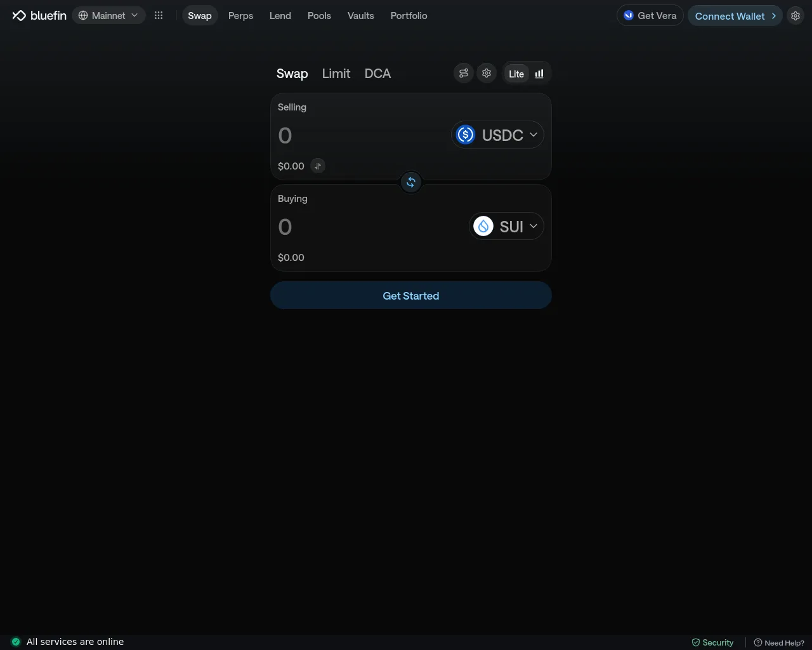The height and width of the screenshot is (650, 812).
Task: Click the bluefin logo
Action: click(x=39, y=15)
